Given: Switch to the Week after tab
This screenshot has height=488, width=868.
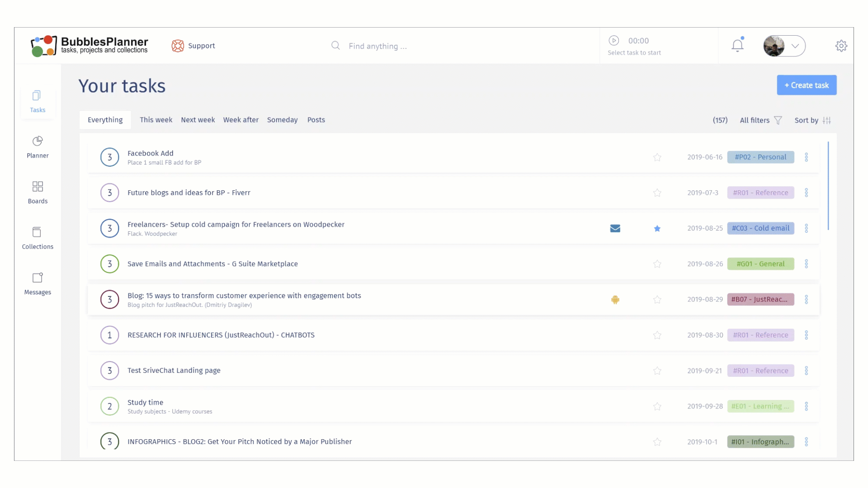Looking at the screenshot, I should pyautogui.click(x=241, y=120).
